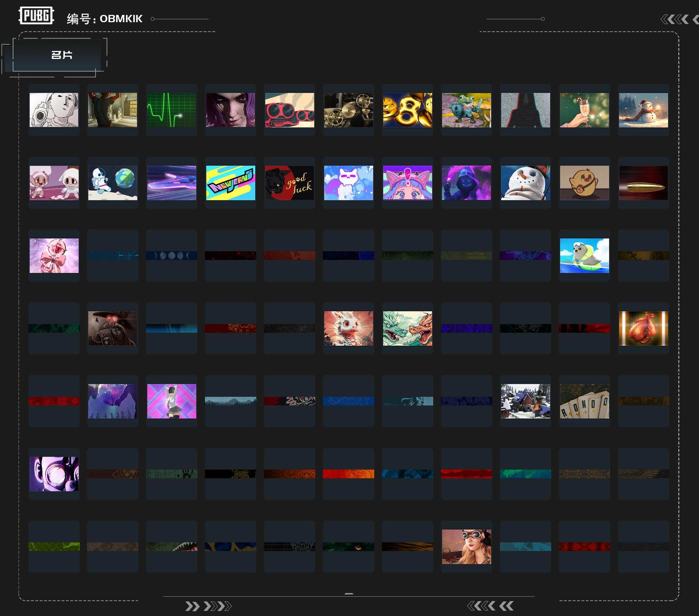Choose the brass gears nameplate
The height and width of the screenshot is (616, 699).
pos(349,110)
